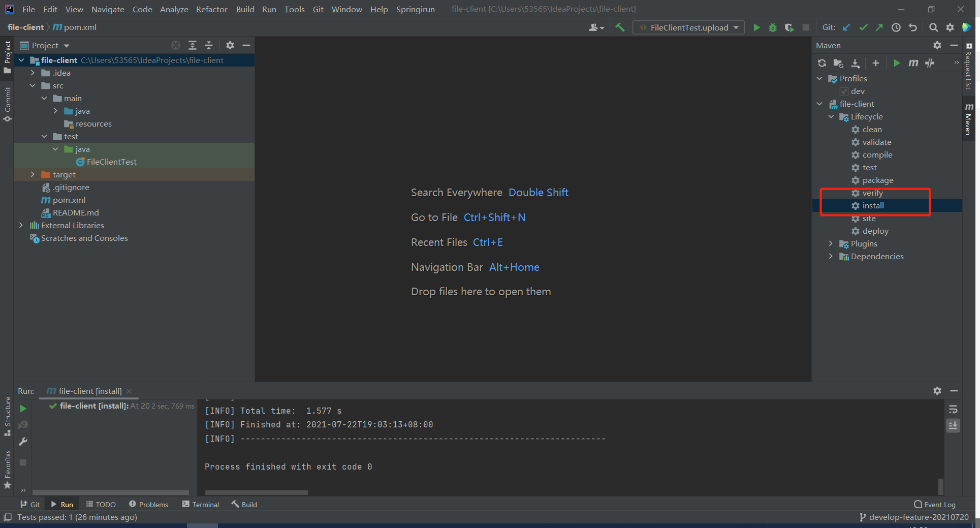The width and height of the screenshot is (980, 528).
Task: Reload all Maven projects icon
Action: pyautogui.click(x=822, y=63)
